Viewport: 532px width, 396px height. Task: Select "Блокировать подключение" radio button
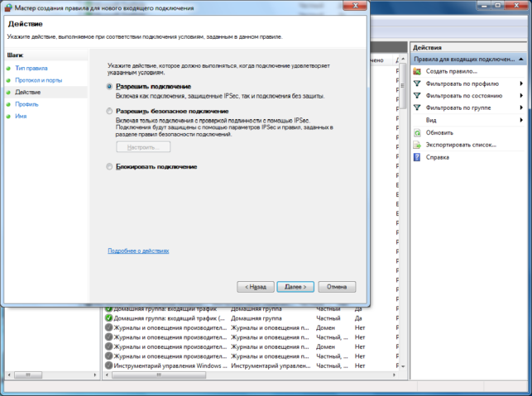click(109, 167)
